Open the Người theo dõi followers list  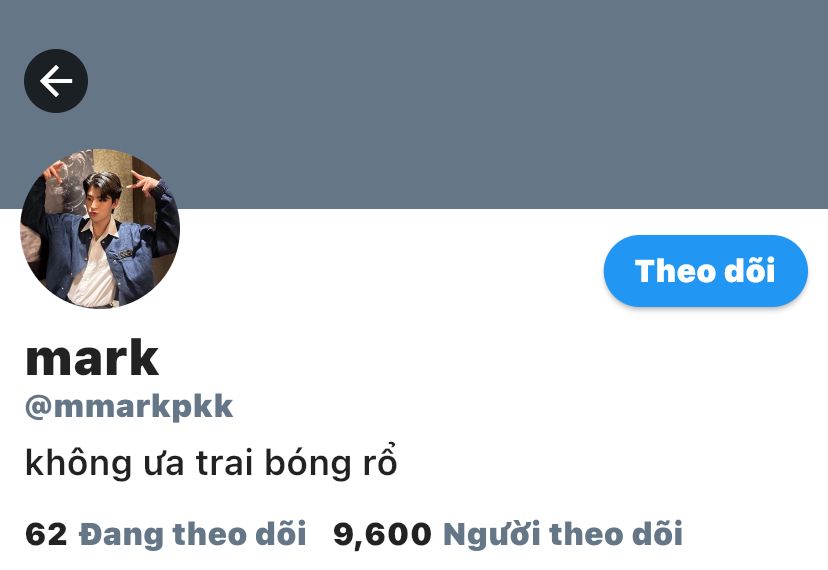click(x=563, y=534)
